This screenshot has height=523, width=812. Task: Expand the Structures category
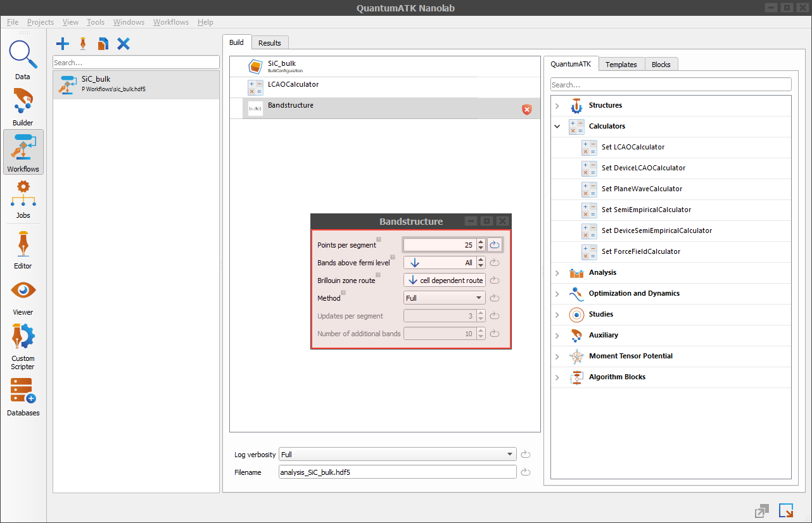557,106
